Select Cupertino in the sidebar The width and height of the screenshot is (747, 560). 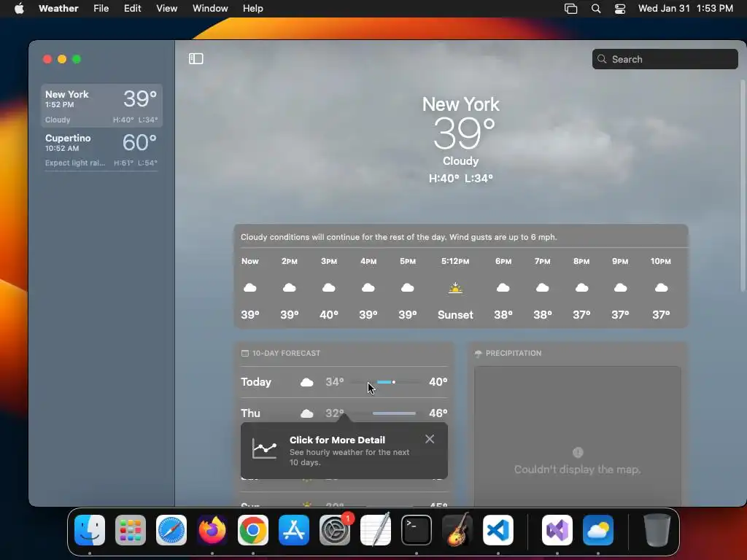[101, 149]
